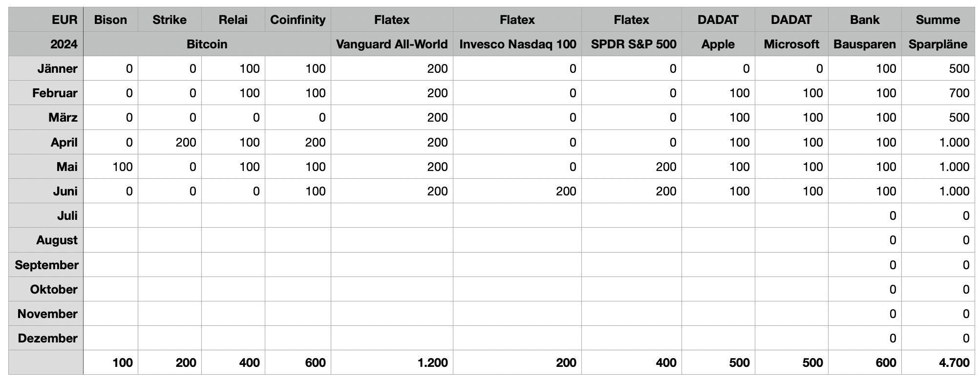Select the merged "Bitcoin" header cell

click(207, 44)
